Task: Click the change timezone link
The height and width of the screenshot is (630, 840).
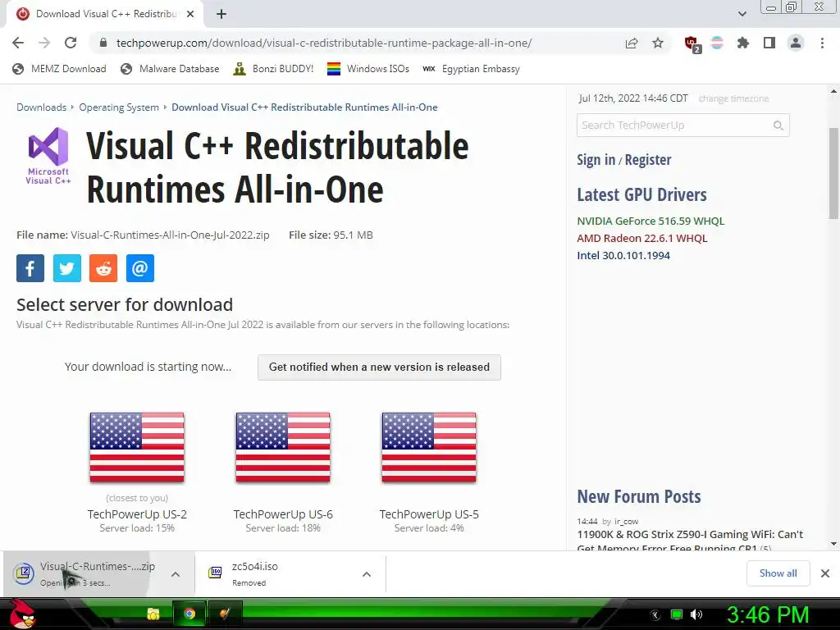Action: pyautogui.click(x=734, y=98)
